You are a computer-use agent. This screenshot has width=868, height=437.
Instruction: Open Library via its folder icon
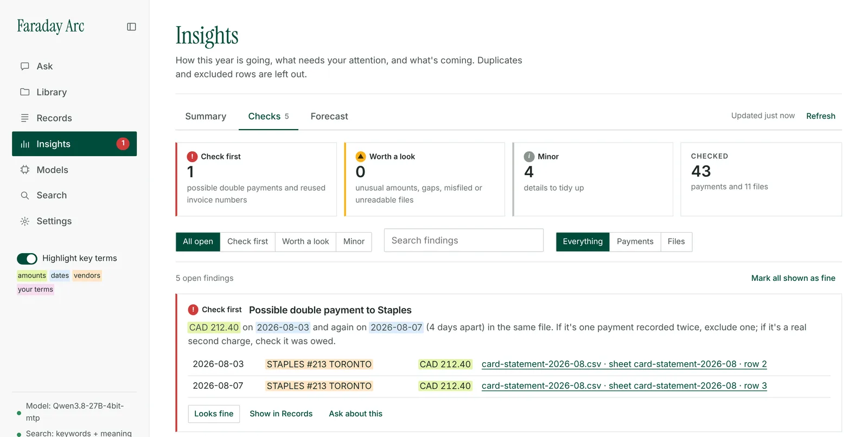coord(25,92)
